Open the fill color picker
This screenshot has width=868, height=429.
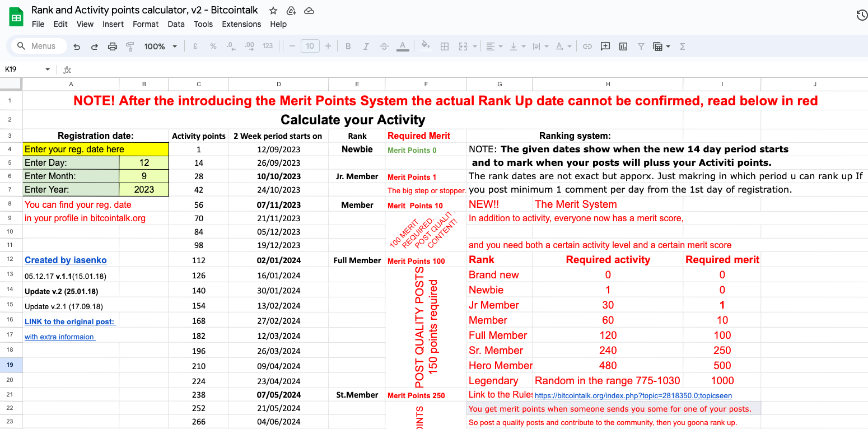(426, 46)
